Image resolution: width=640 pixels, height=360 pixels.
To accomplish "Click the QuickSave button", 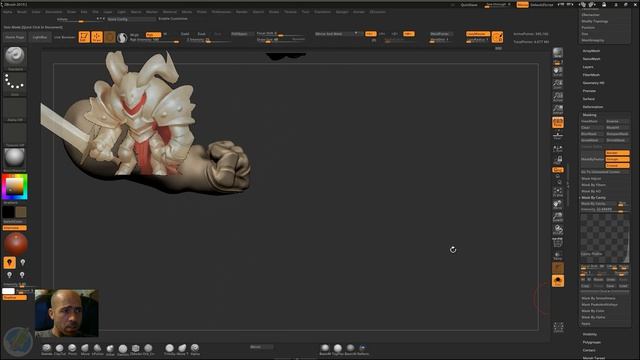I will (x=469, y=5).
